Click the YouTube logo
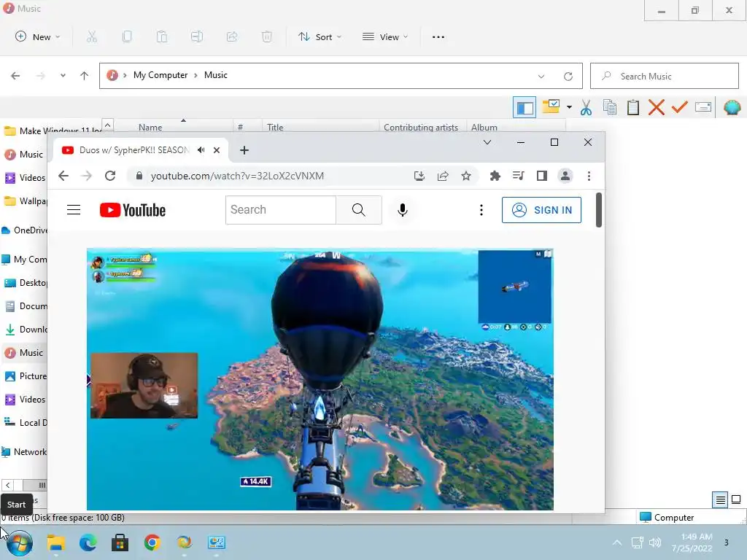Viewport: 747px width, 560px height. [133, 210]
